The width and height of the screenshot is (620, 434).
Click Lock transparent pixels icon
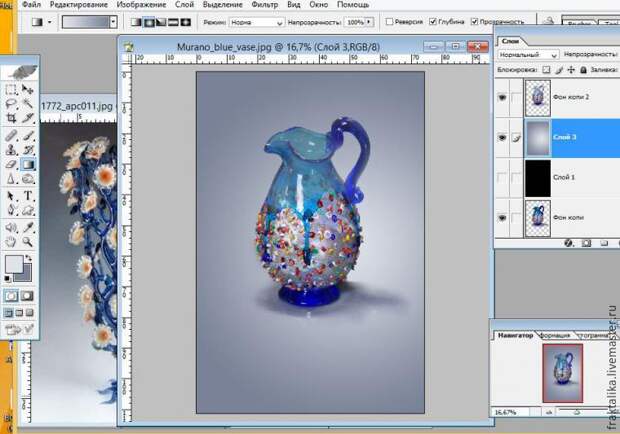(546, 70)
